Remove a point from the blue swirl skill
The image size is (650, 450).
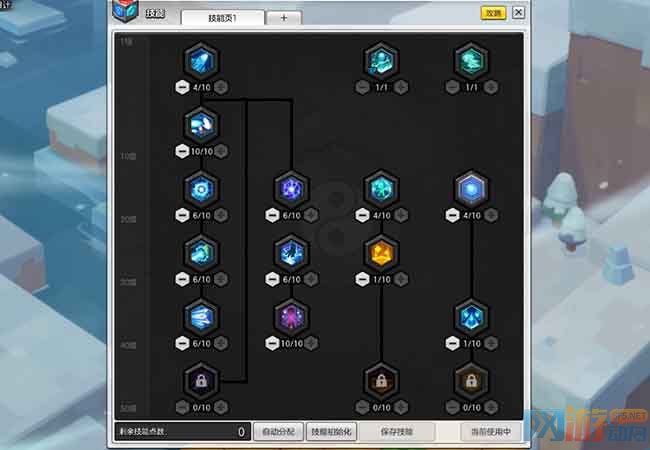coord(182,279)
